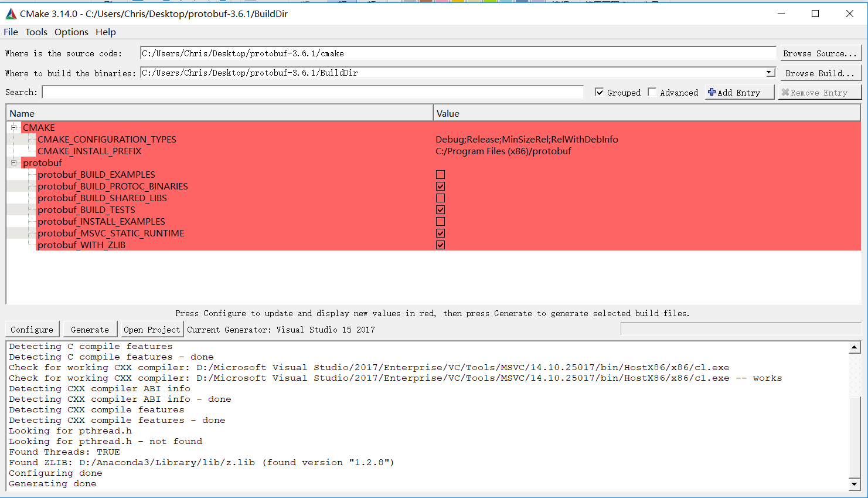Select protobuf_INSTALL_EXAMPLES row name
Viewport: 868px width, 498px height.
101,221
